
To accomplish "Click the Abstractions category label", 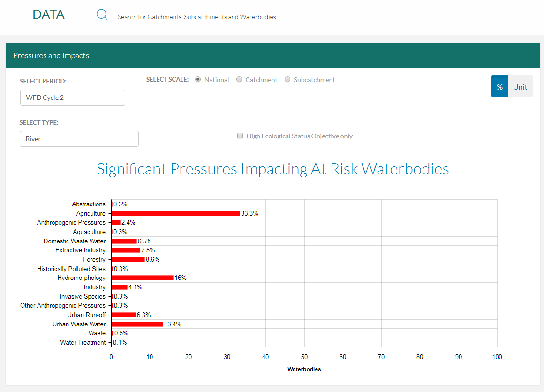I will 88,204.
